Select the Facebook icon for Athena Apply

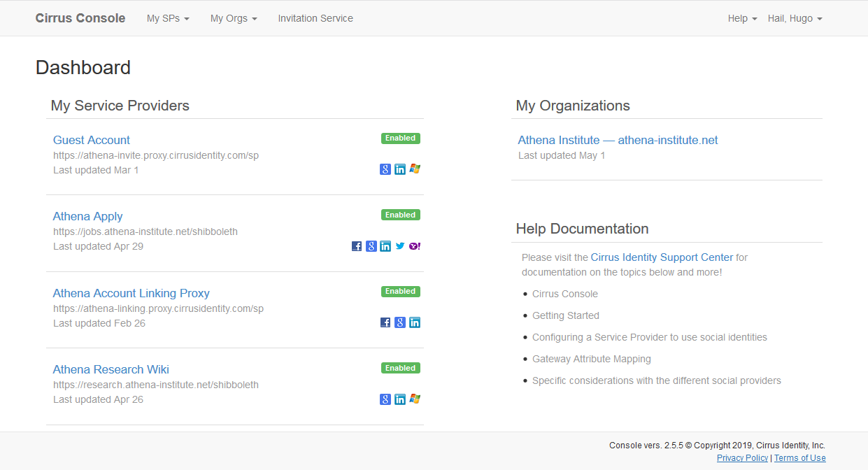point(357,245)
